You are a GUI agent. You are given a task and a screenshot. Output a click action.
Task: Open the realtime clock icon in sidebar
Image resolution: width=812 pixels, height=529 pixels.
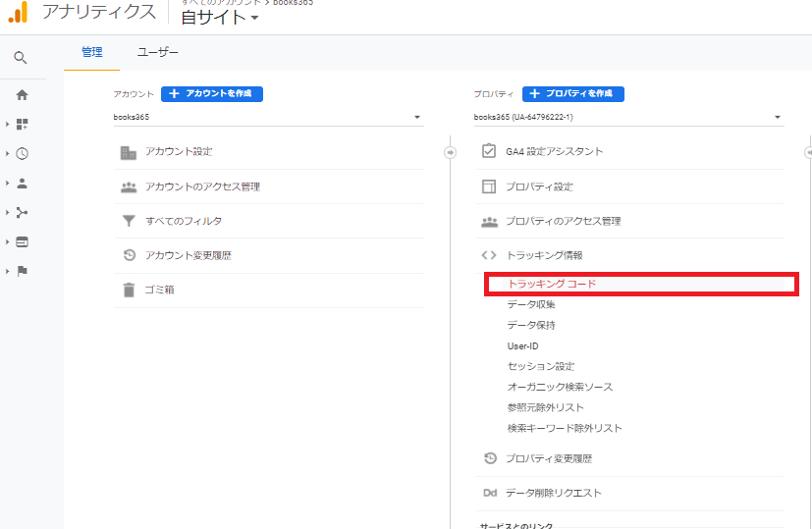point(22,154)
